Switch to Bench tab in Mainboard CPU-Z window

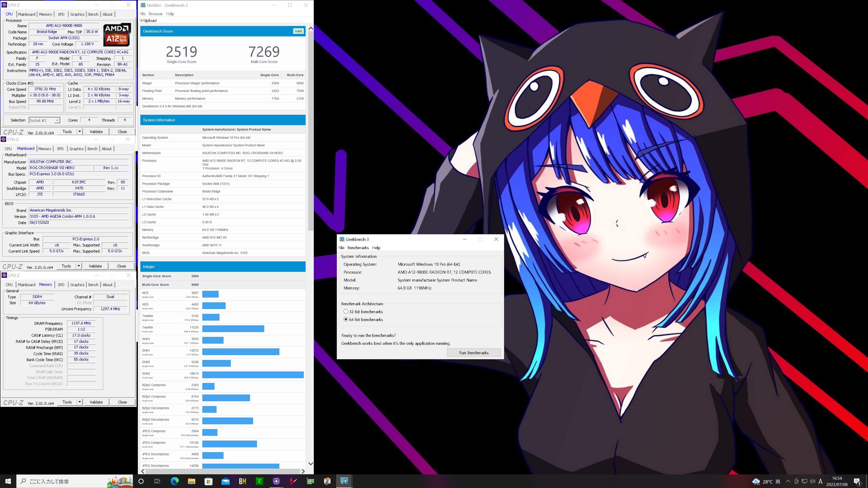(x=92, y=148)
